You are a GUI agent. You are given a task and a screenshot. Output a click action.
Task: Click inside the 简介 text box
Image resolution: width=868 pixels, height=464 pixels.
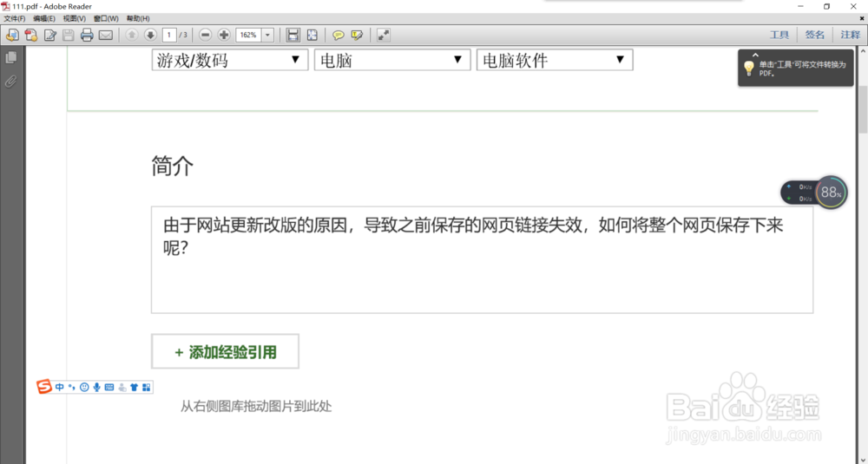point(482,260)
